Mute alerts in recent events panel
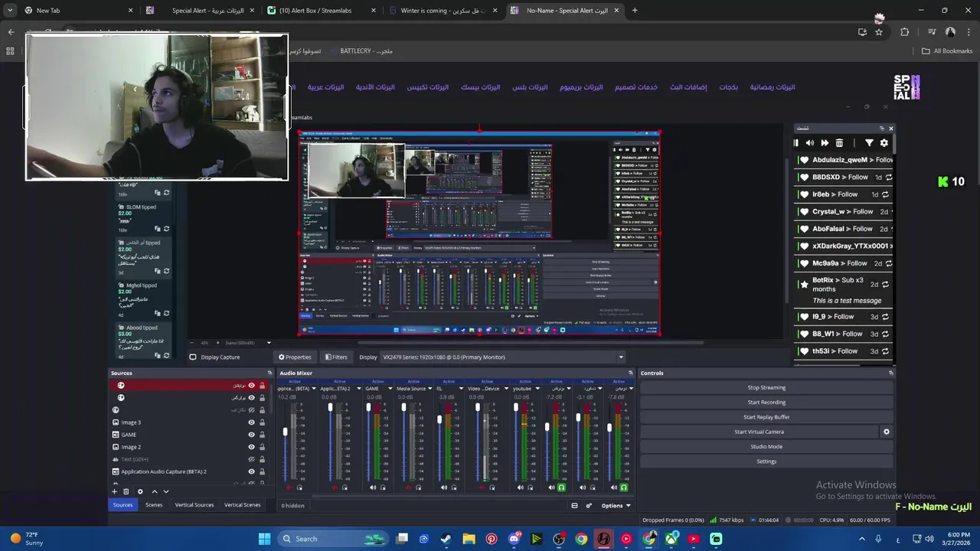The width and height of the screenshot is (980, 551). pos(810,143)
